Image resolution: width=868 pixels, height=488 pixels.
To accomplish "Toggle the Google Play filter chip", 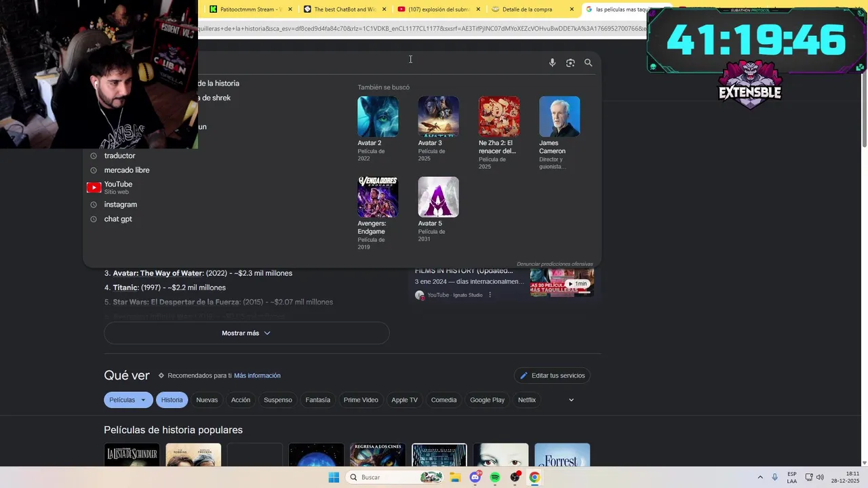I will 488,400.
